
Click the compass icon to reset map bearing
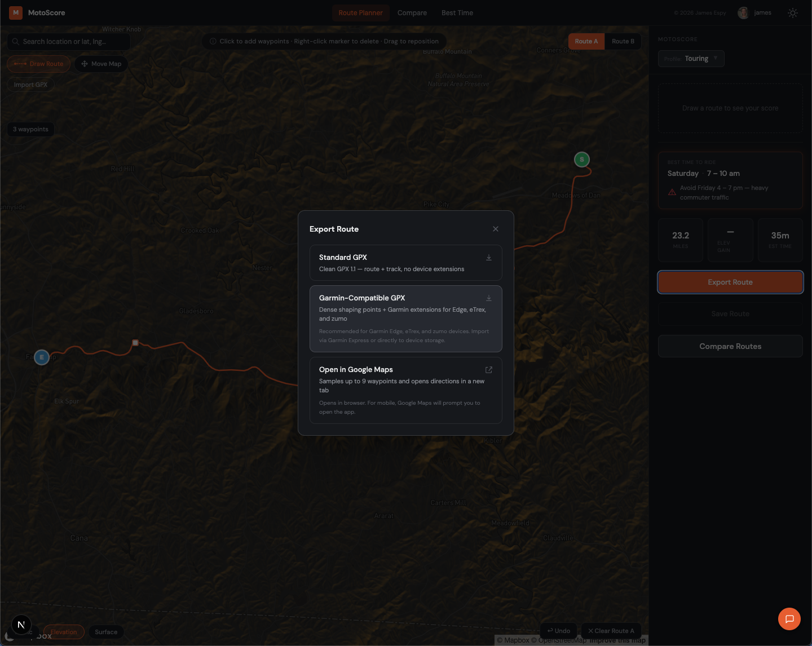tap(21, 625)
